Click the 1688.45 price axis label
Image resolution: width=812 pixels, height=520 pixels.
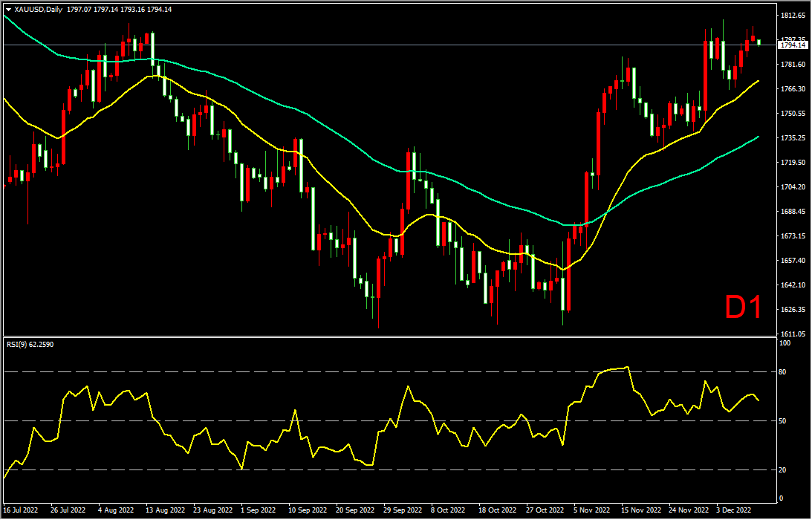click(x=793, y=212)
